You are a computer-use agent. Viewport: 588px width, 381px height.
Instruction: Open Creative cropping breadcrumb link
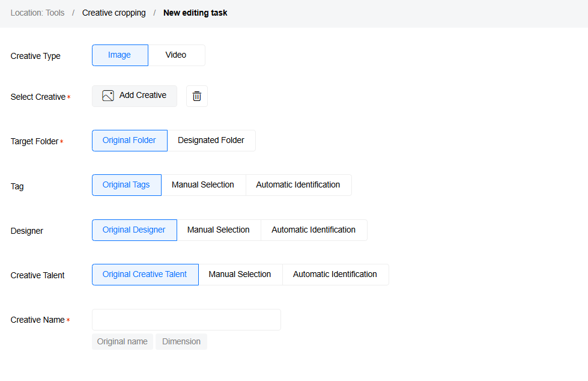[x=114, y=13]
